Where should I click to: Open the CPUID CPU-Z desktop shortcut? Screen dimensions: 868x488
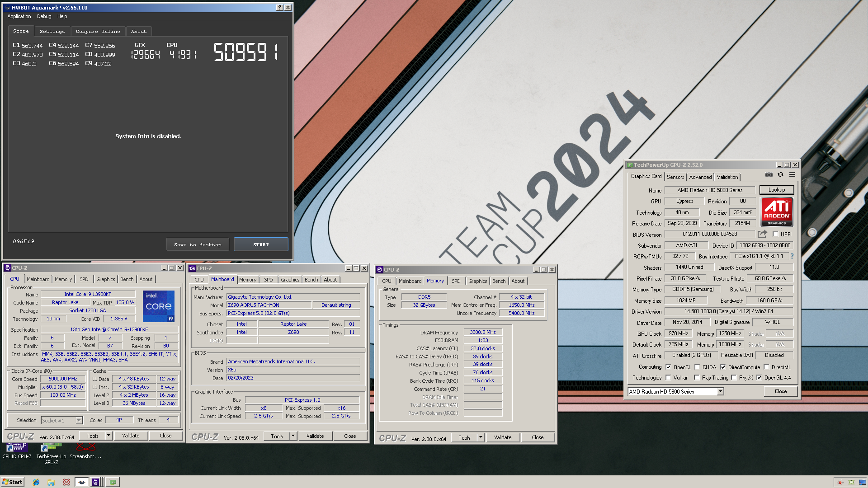17,451
